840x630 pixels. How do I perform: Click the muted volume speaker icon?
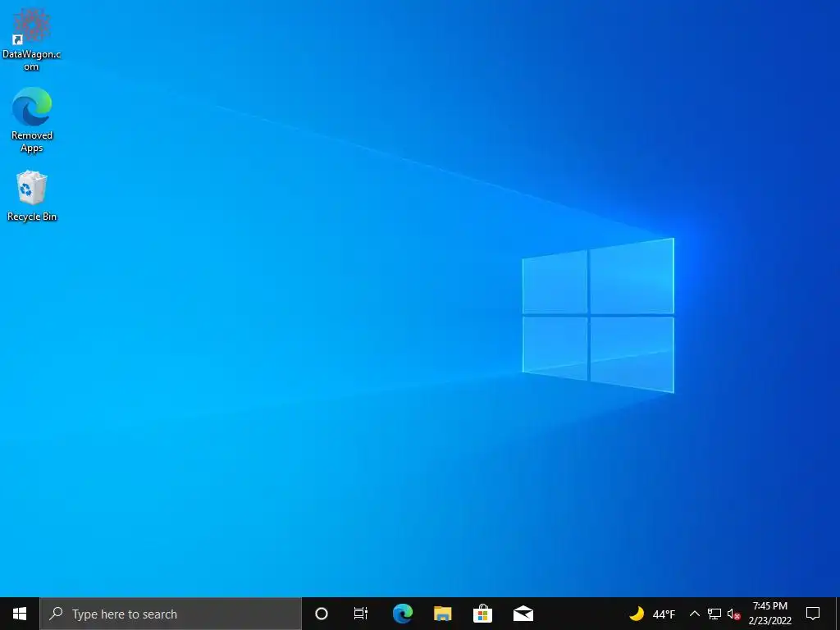[733, 614]
